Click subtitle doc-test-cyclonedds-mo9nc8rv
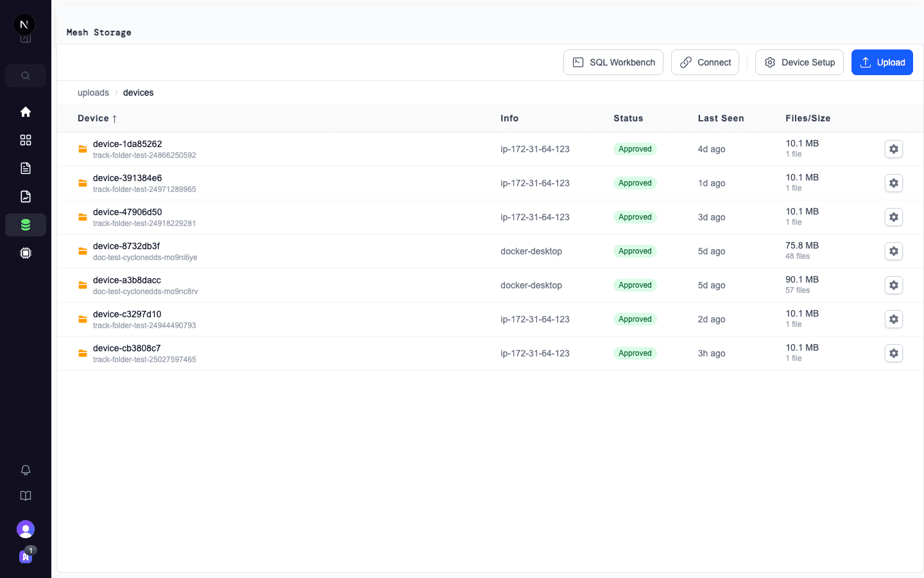This screenshot has width=924, height=578. (146, 292)
